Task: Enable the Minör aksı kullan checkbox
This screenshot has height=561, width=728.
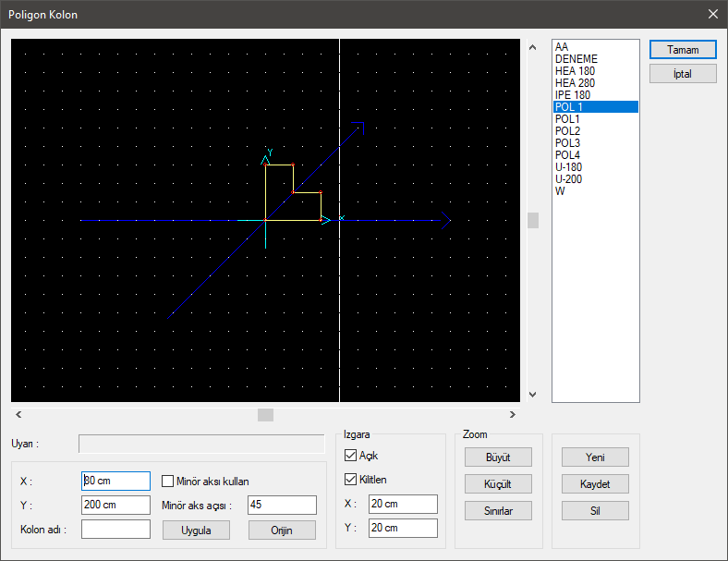Action: coord(168,481)
